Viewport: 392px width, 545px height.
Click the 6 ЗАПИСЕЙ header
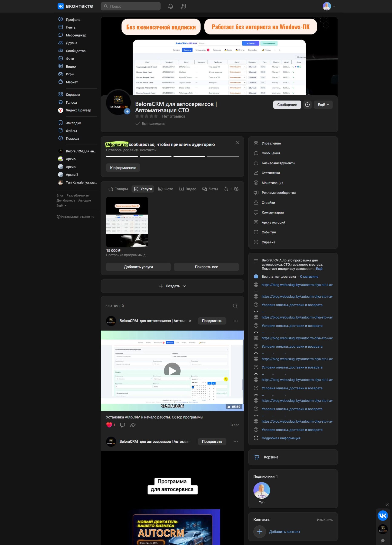pyautogui.click(x=114, y=306)
